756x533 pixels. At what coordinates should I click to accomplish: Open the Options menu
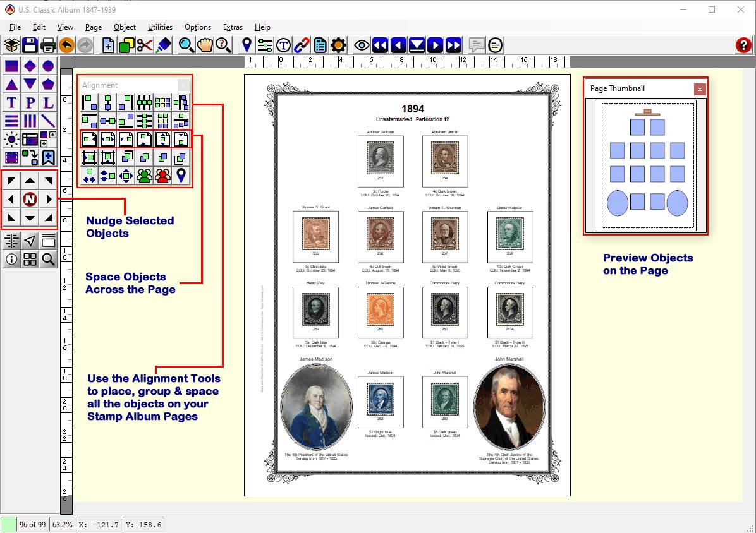(x=198, y=27)
